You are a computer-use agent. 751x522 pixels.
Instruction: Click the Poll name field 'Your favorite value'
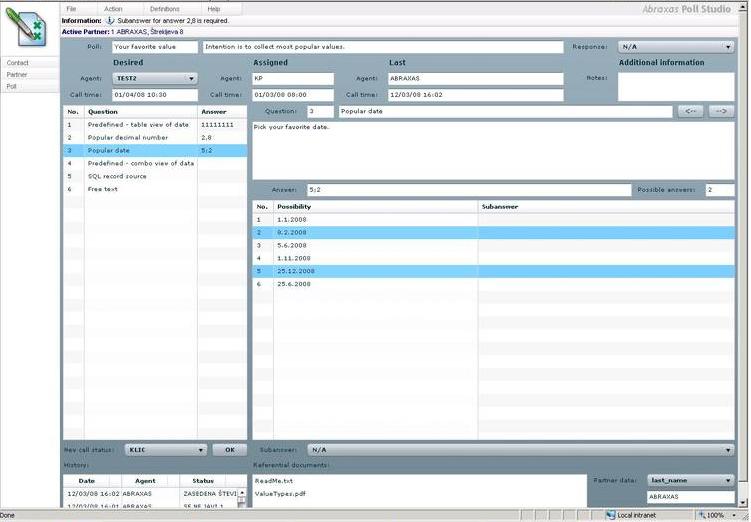point(155,47)
